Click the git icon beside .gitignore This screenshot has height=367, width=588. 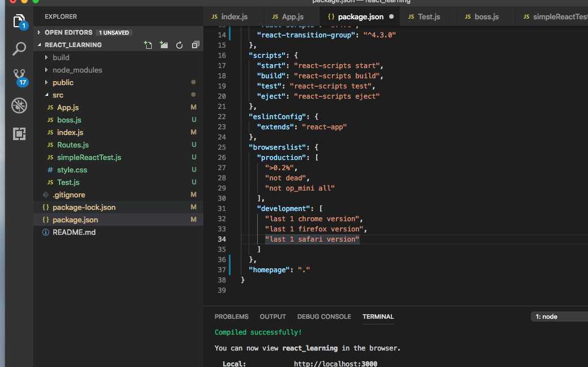coord(46,195)
